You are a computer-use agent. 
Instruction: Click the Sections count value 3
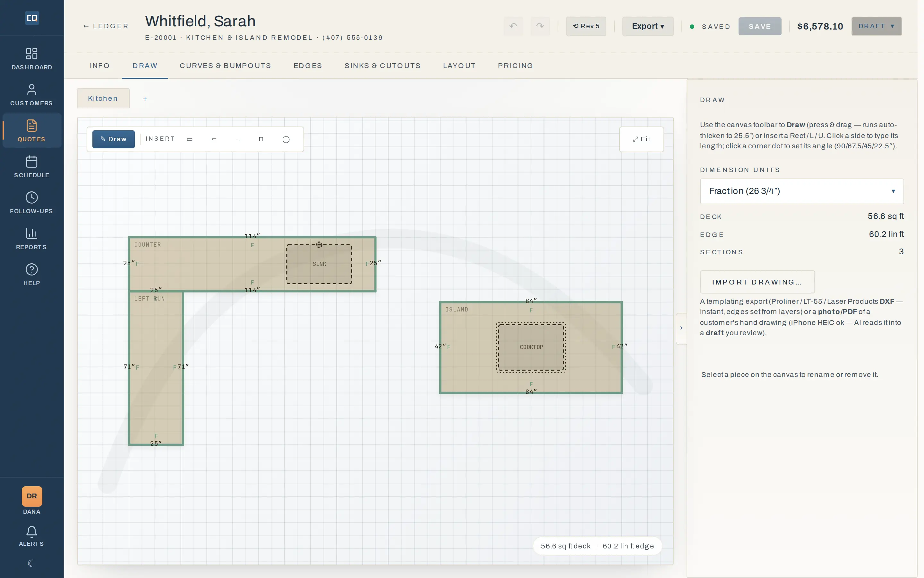tap(901, 251)
